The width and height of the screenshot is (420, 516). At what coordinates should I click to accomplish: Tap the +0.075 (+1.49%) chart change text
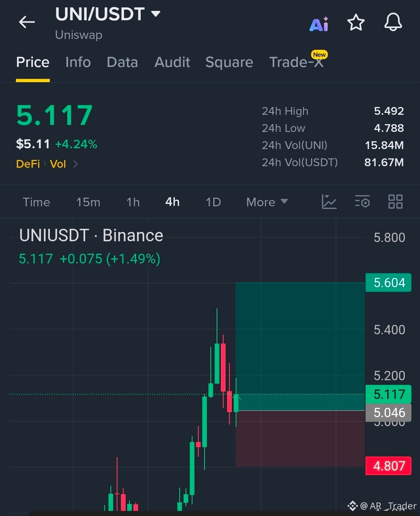pos(110,259)
